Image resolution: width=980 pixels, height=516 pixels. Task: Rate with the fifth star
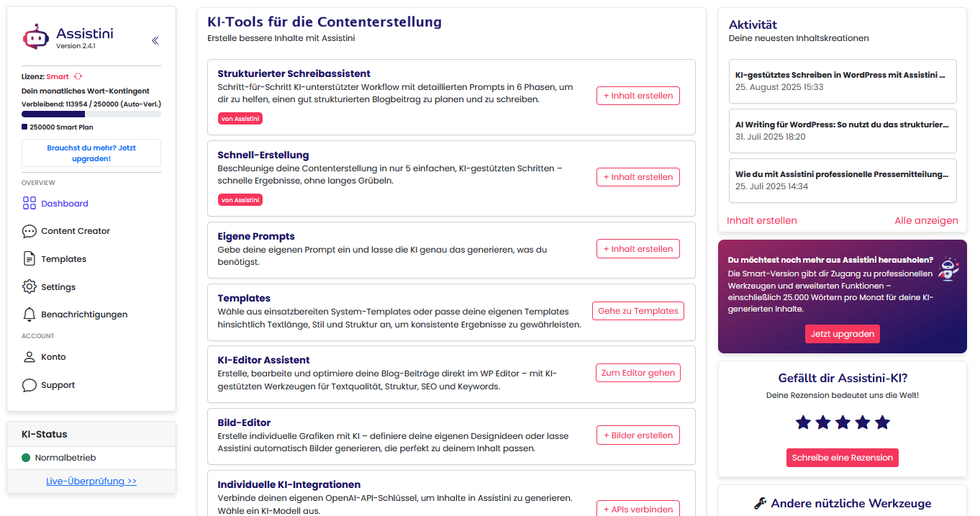point(882,422)
